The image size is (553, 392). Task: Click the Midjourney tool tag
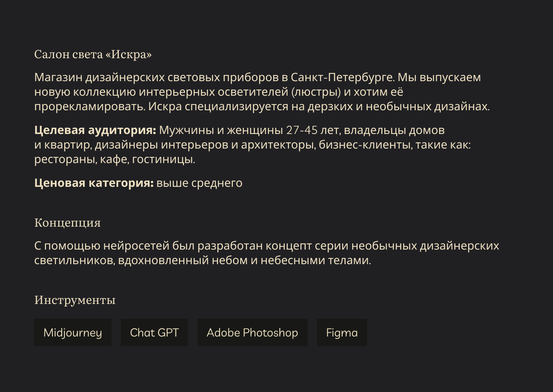tap(73, 332)
